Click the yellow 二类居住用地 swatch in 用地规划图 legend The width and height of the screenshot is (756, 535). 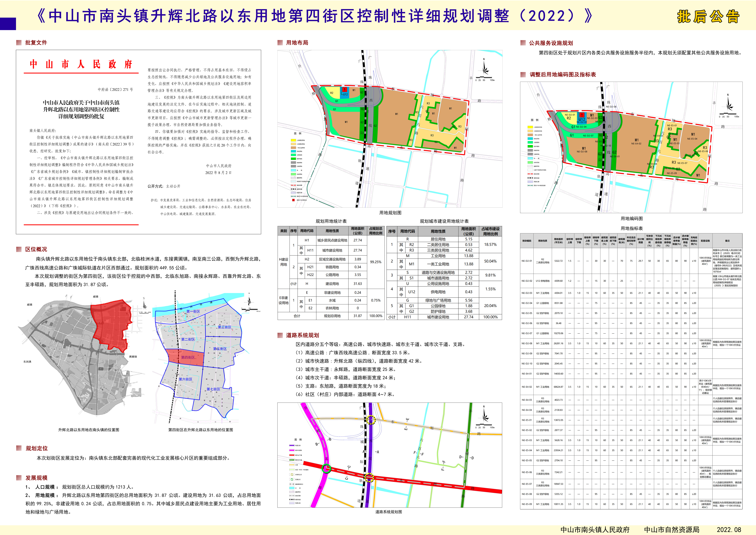pos(293,140)
